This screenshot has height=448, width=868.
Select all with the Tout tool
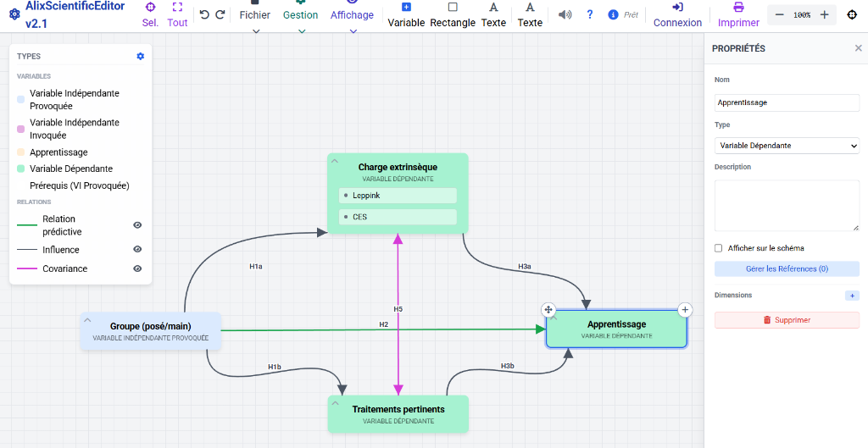click(x=177, y=15)
